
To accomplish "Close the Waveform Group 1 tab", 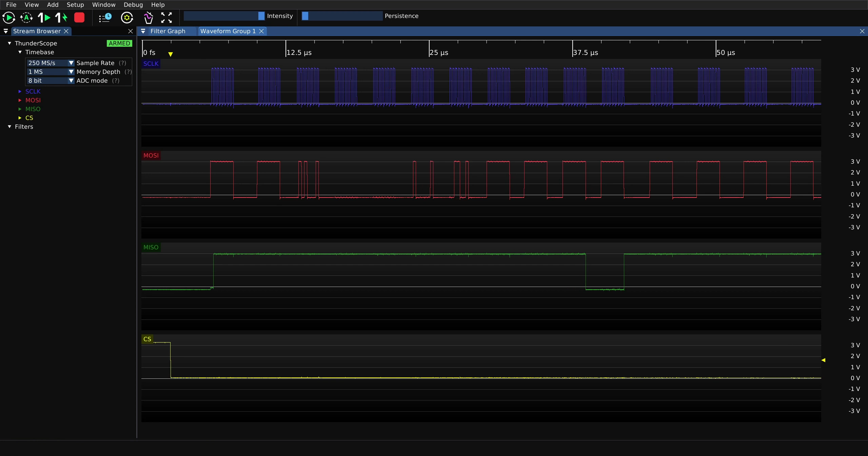I will coord(261,31).
